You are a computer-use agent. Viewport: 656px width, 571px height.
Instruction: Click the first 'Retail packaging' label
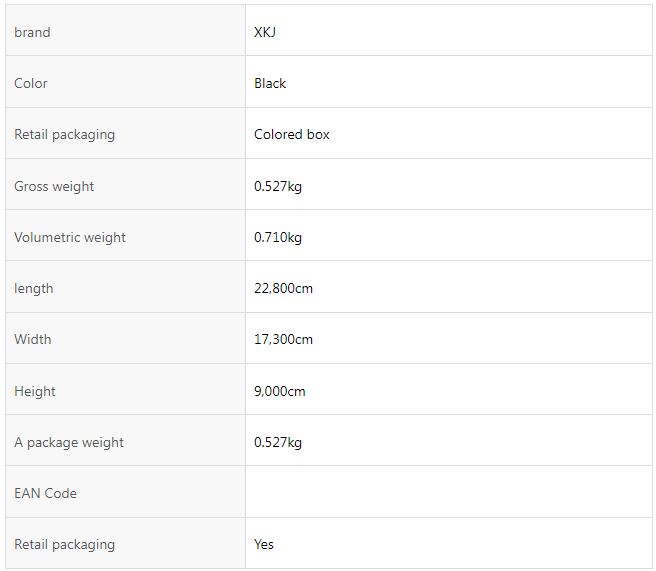click(x=64, y=135)
